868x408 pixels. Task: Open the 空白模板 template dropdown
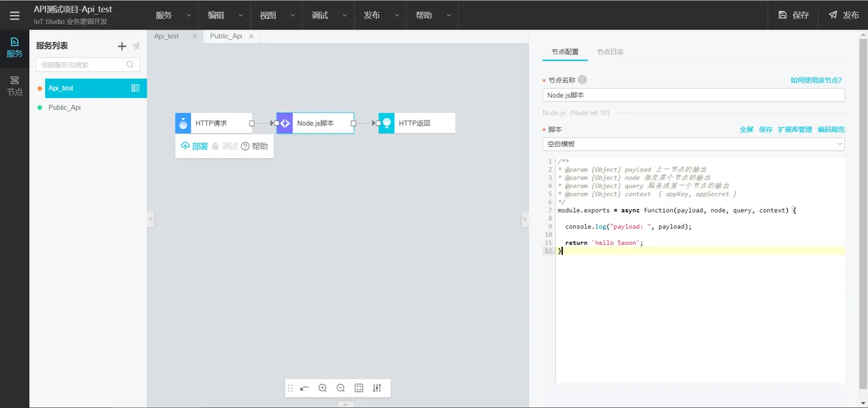[693, 144]
